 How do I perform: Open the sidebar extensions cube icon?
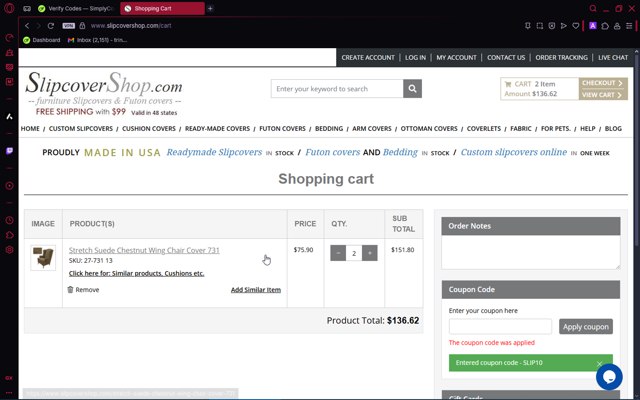9,235
